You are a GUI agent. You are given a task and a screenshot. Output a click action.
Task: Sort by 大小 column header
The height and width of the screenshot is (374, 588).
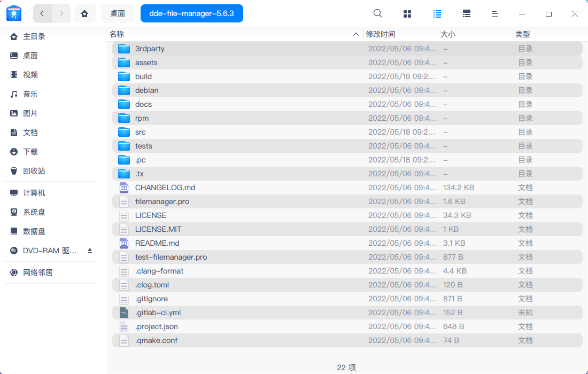pos(447,34)
